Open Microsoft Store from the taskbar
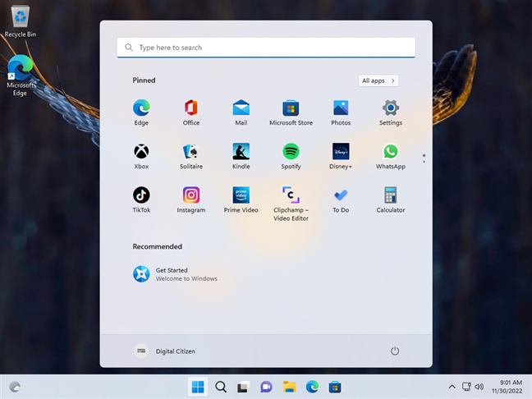Screen dimensions: 532x399 [335, 387]
